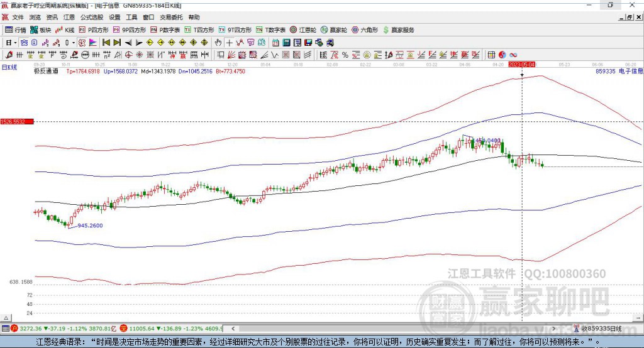
Task: Step chart right with black right arrow
Action: 139,43
